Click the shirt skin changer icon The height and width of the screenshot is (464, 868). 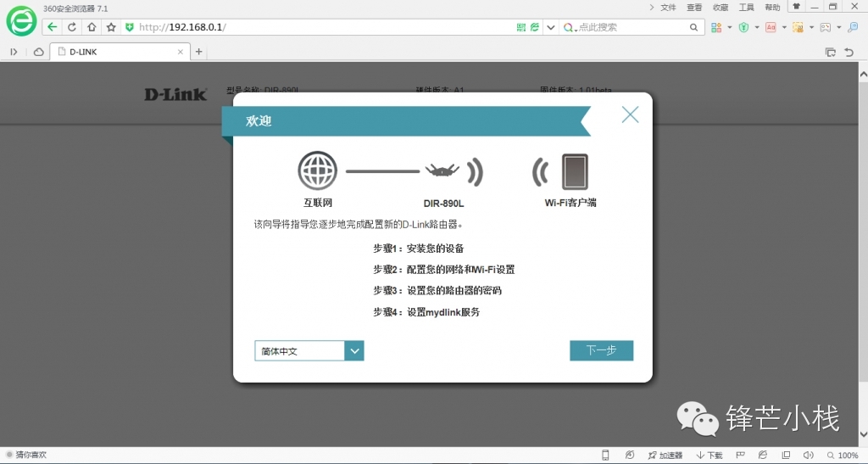(x=797, y=7)
